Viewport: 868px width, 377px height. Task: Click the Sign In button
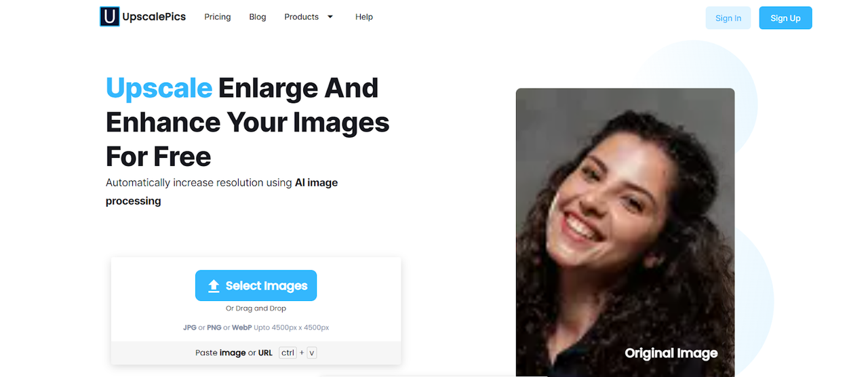728,18
